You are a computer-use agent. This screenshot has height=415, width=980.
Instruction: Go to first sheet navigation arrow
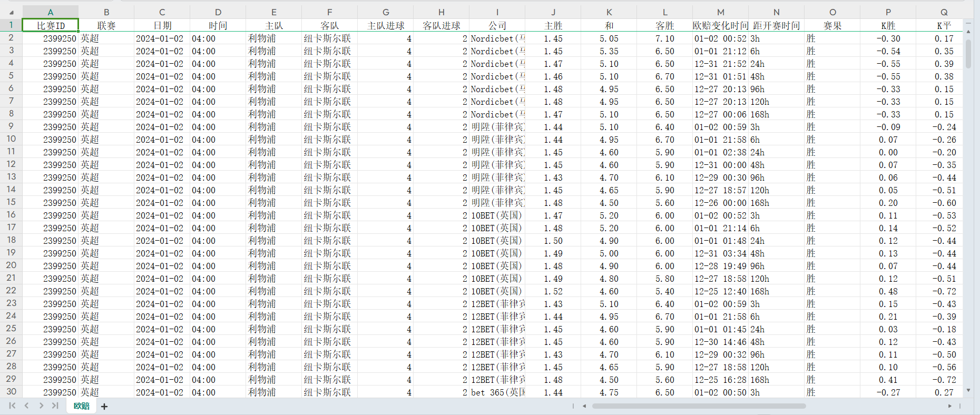(x=12, y=406)
